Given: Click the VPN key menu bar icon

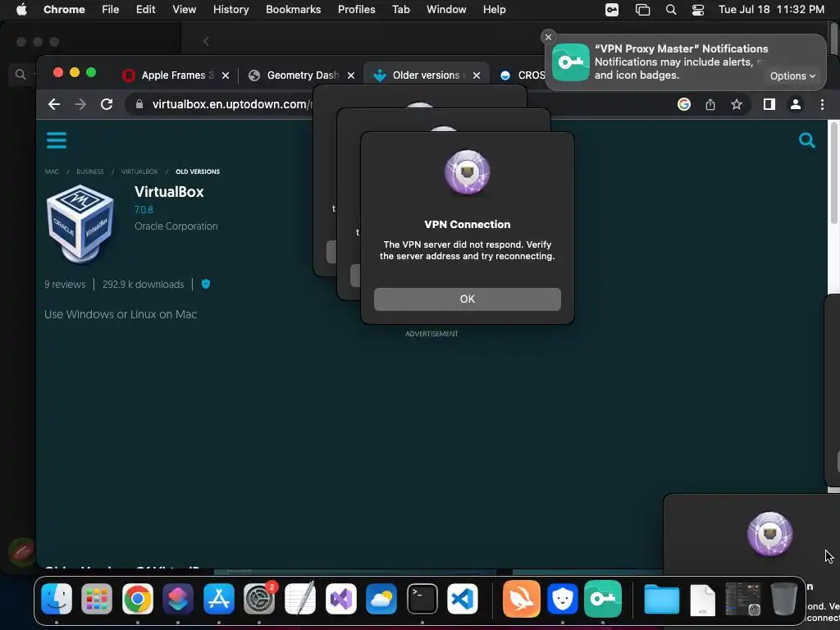Looking at the screenshot, I should (x=612, y=10).
